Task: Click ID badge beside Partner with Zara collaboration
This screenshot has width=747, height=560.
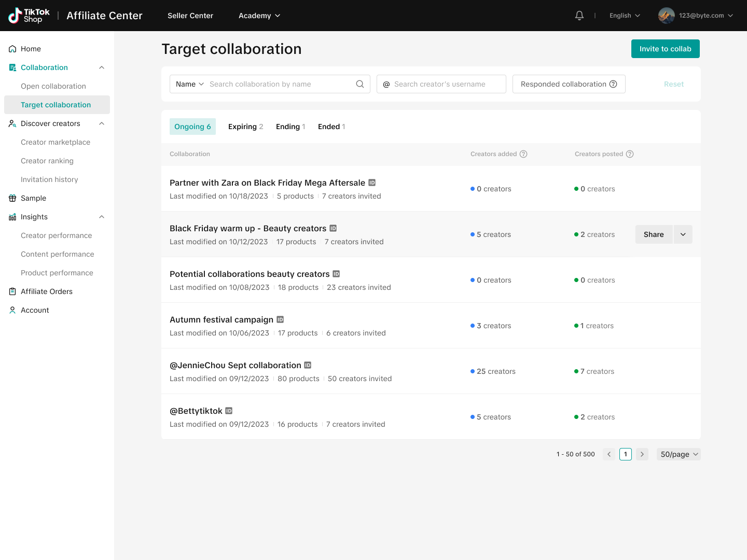Action: tap(372, 183)
